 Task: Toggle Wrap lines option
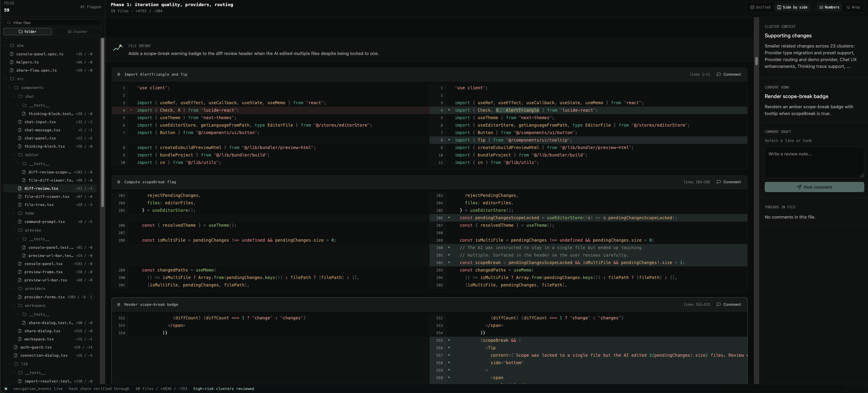[853, 7]
